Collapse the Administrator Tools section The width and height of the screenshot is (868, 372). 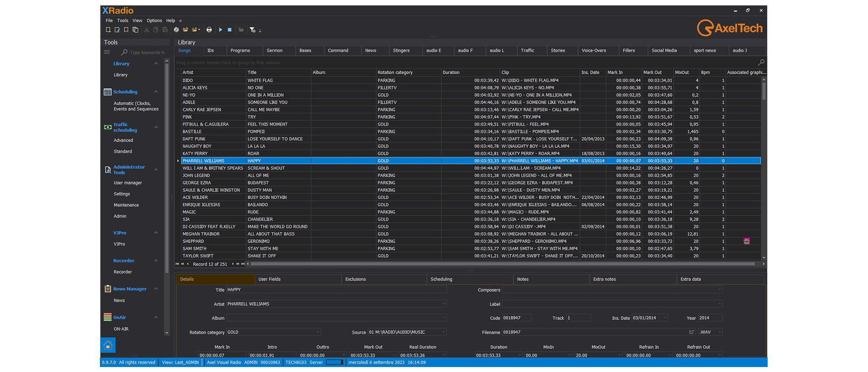[156, 170]
